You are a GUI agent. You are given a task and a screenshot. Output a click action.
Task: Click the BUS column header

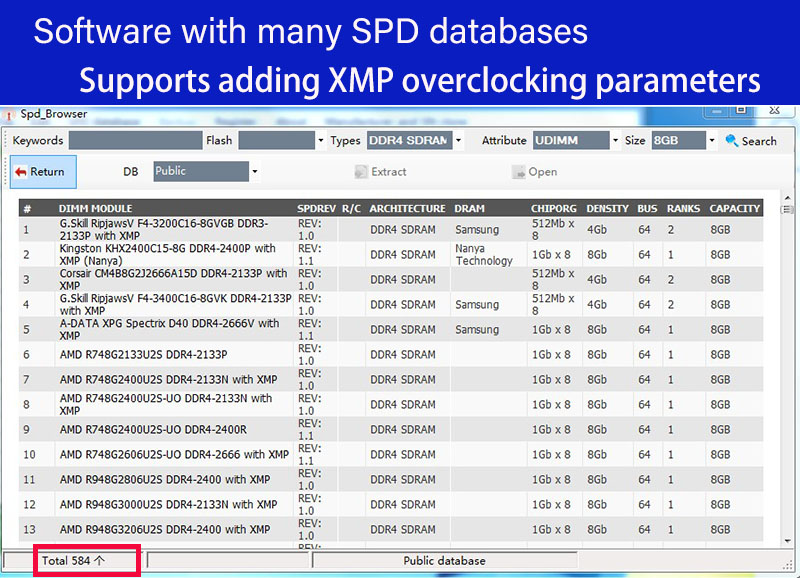(x=647, y=208)
